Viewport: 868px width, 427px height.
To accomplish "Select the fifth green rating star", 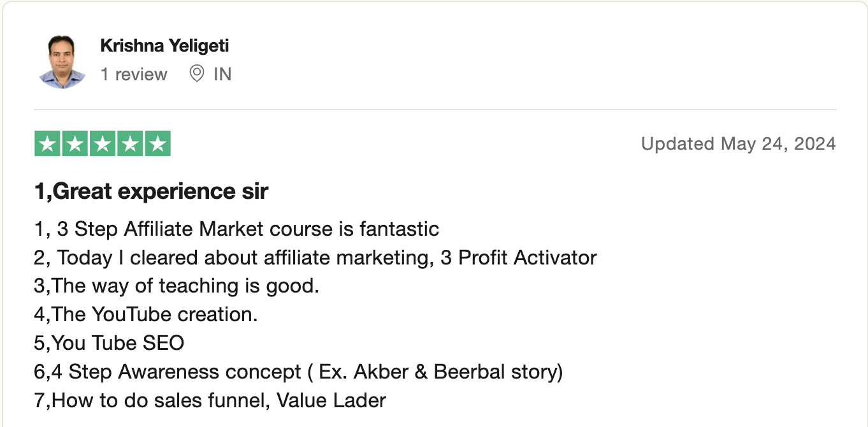I will (x=157, y=143).
